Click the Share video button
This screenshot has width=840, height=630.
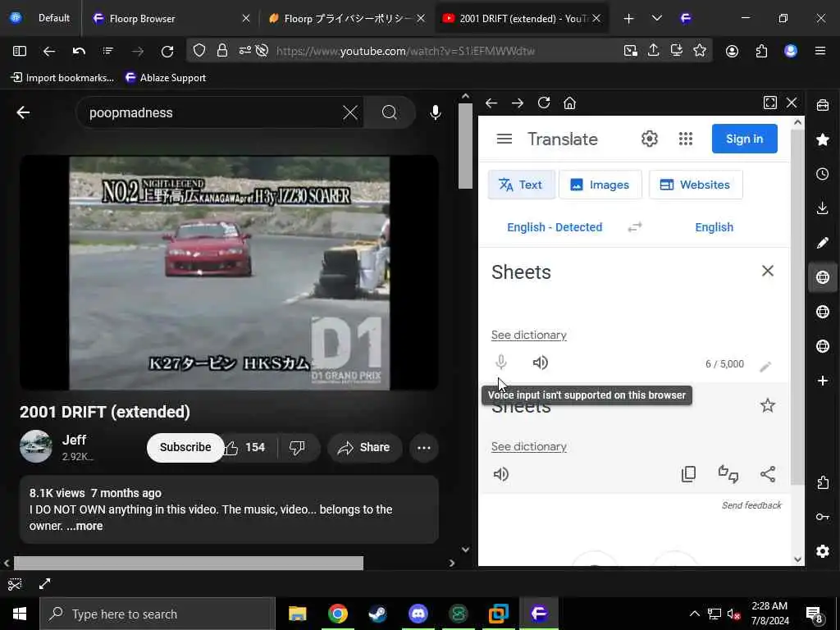364,447
